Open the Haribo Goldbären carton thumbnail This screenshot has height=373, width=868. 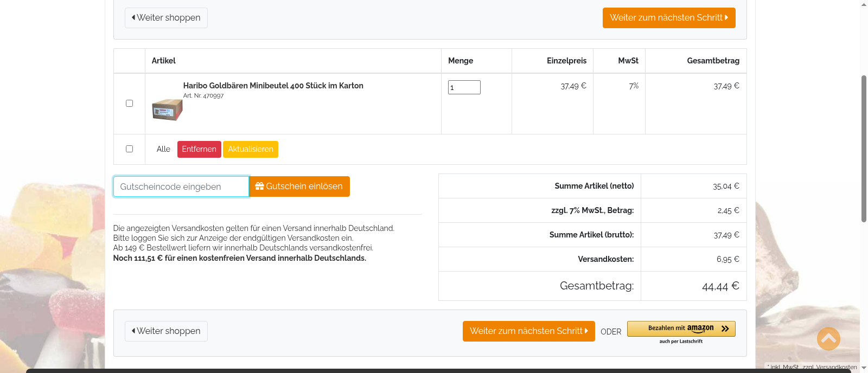(x=167, y=110)
